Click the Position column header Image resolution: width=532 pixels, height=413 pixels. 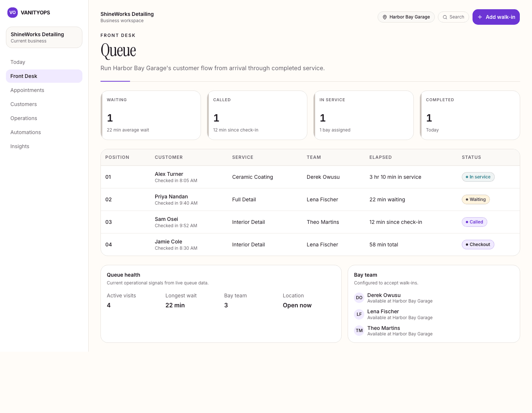pos(117,157)
